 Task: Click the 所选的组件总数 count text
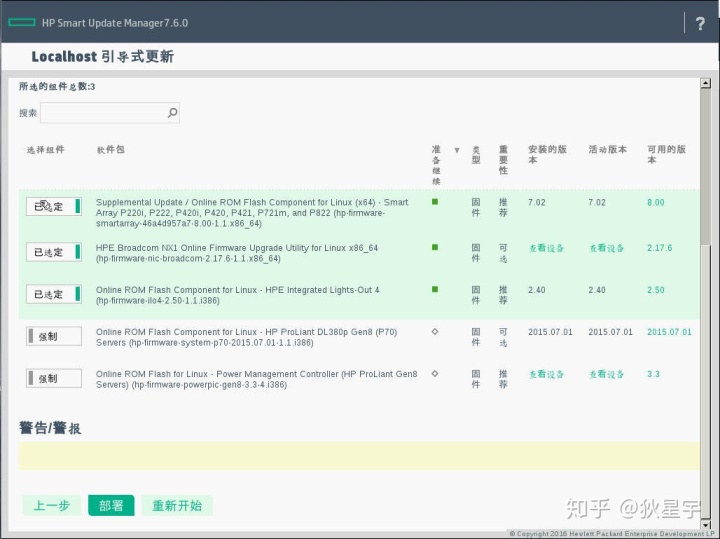pyautogui.click(x=57, y=86)
